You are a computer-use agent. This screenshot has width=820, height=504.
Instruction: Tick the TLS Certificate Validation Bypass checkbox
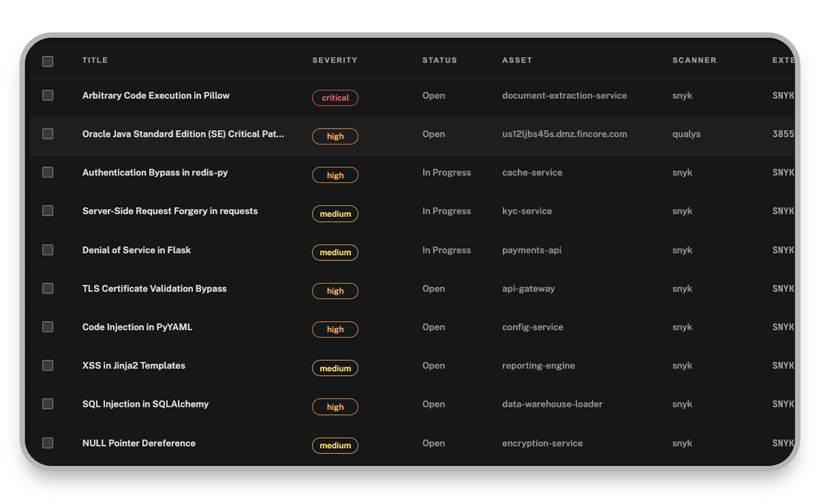pos(48,288)
